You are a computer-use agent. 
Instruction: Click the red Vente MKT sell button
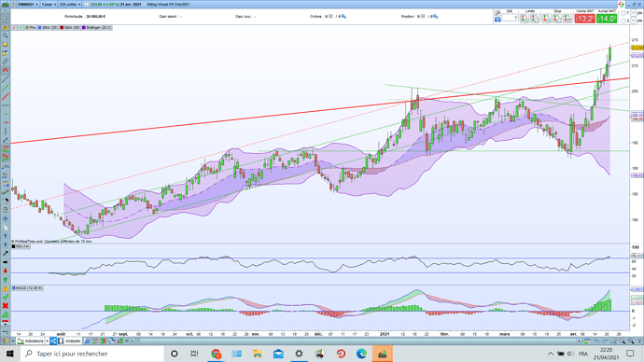[585, 19]
